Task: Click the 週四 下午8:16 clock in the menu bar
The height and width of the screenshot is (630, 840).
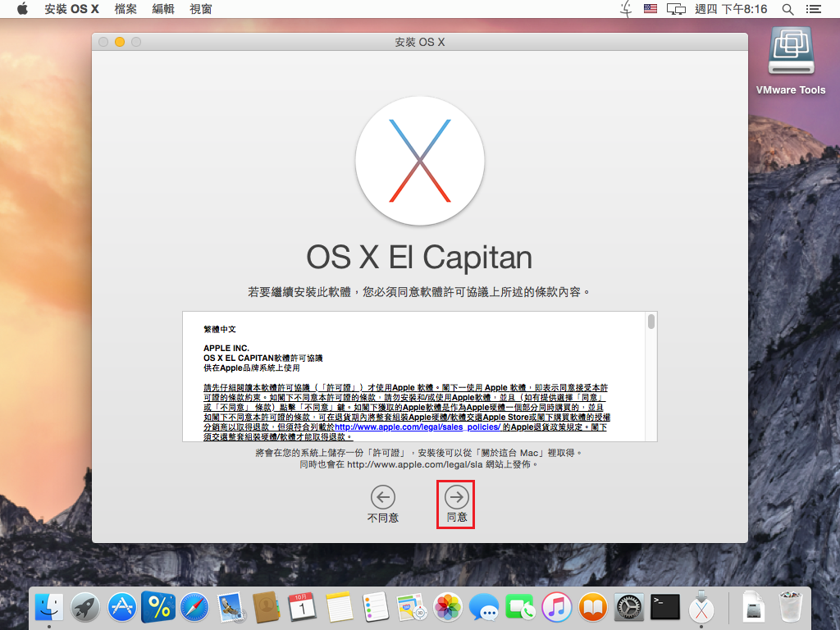Action: tap(731, 9)
